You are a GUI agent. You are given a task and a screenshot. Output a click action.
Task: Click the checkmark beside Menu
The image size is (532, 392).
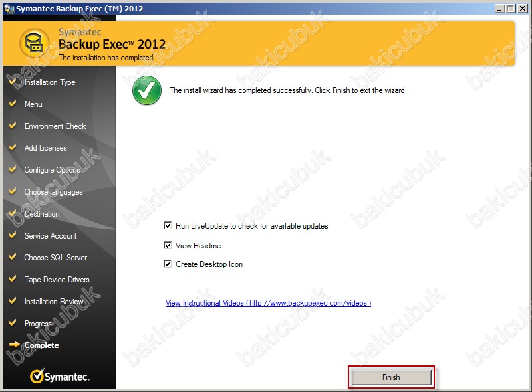[x=13, y=103]
